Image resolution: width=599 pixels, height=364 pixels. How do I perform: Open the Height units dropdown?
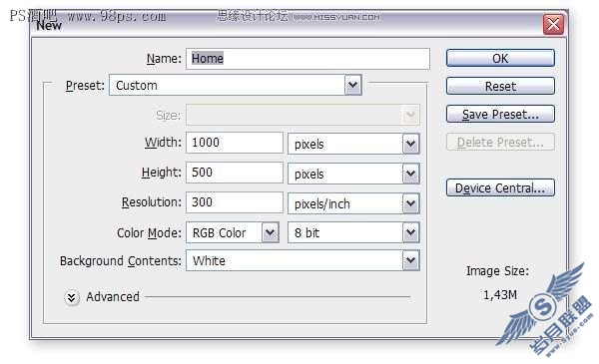[353, 174]
